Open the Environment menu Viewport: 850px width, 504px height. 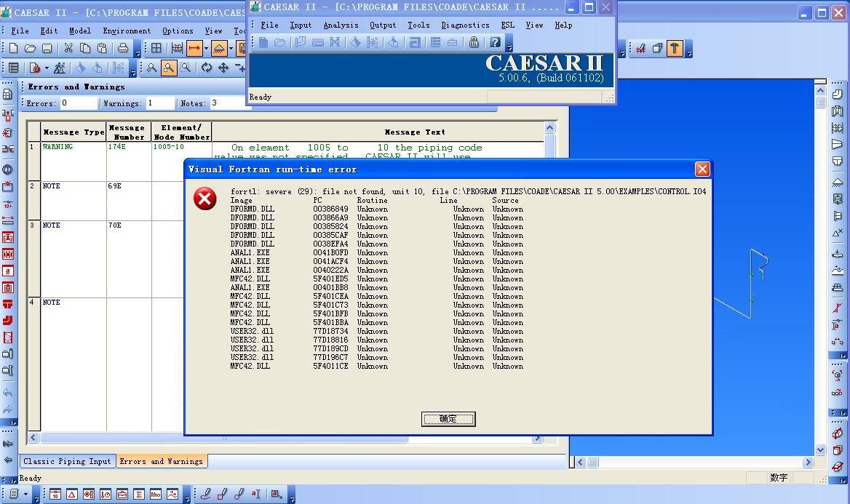tap(127, 31)
